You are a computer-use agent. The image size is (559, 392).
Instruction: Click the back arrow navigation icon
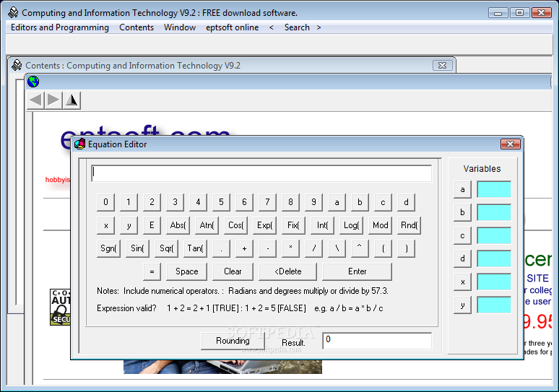pos(35,100)
